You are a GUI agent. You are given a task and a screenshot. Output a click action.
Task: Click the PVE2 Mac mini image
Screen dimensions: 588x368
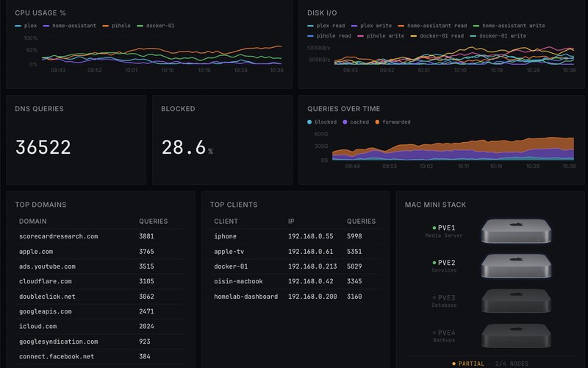517,266
